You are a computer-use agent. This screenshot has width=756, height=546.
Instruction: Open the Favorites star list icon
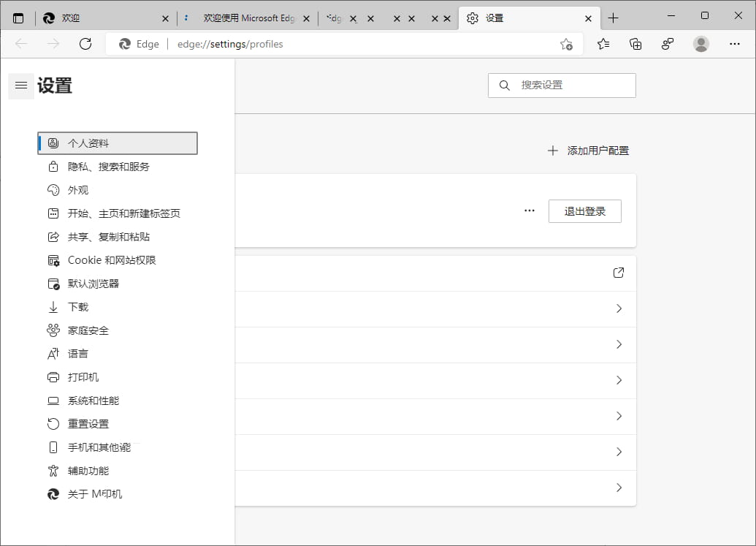click(603, 44)
